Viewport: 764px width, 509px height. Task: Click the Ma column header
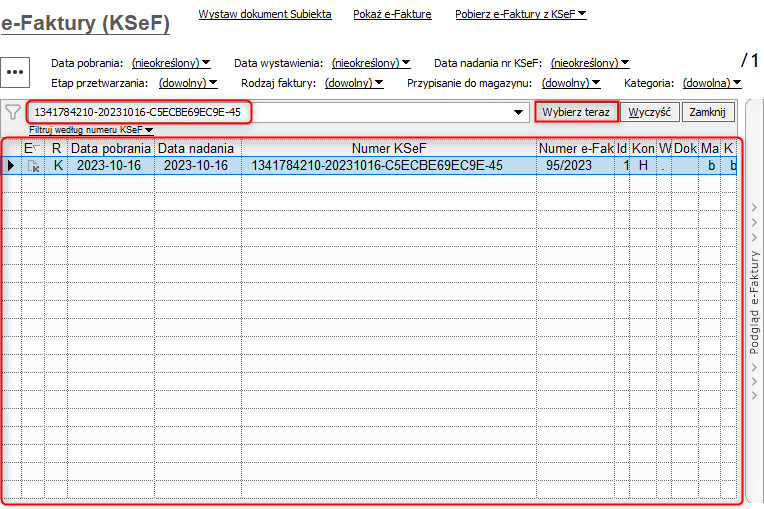(x=710, y=148)
